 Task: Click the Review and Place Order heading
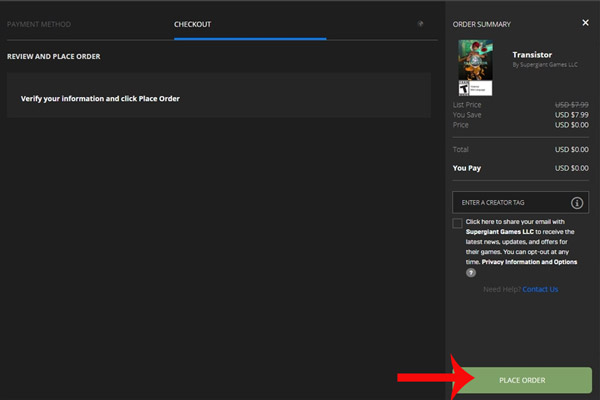[53, 57]
